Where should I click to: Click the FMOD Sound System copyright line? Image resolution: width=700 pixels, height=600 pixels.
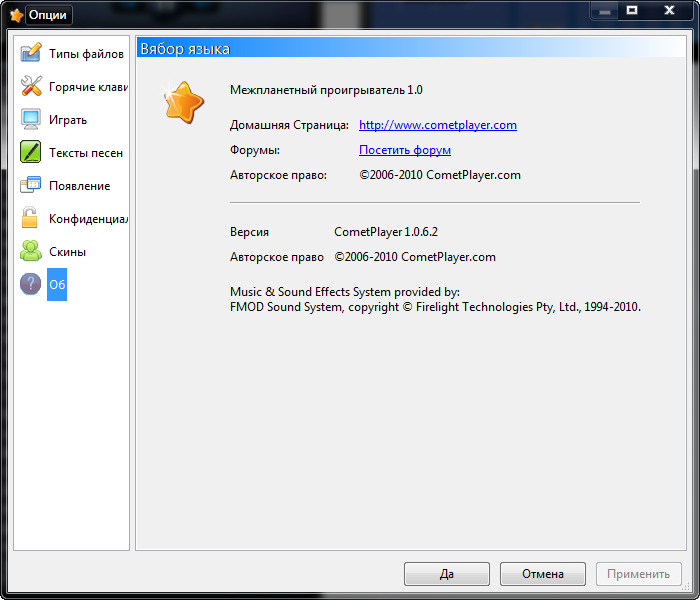pyautogui.click(x=435, y=307)
